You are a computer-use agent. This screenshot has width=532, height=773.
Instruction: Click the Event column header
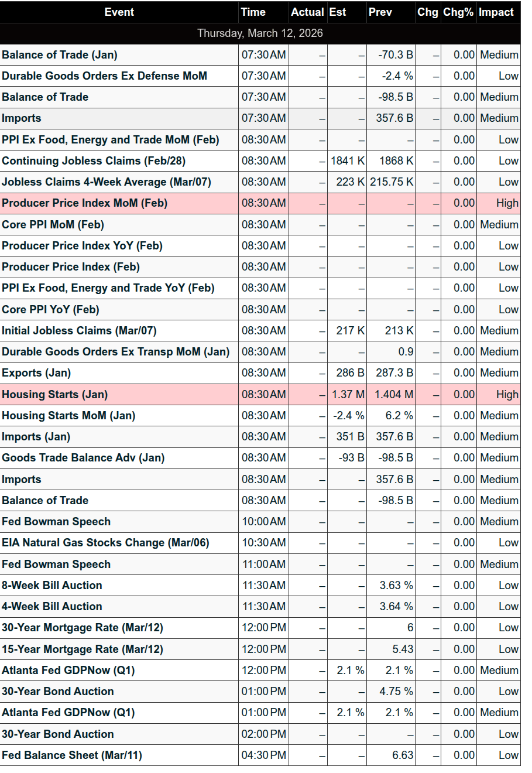[119, 12]
